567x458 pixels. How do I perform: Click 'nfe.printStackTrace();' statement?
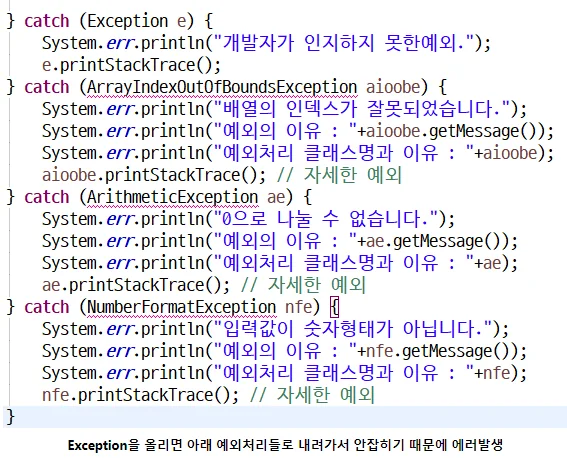(x=140, y=395)
